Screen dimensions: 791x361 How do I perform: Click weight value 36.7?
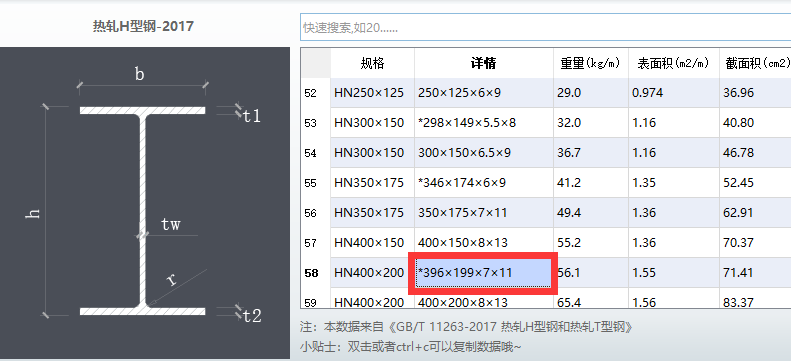click(591, 153)
